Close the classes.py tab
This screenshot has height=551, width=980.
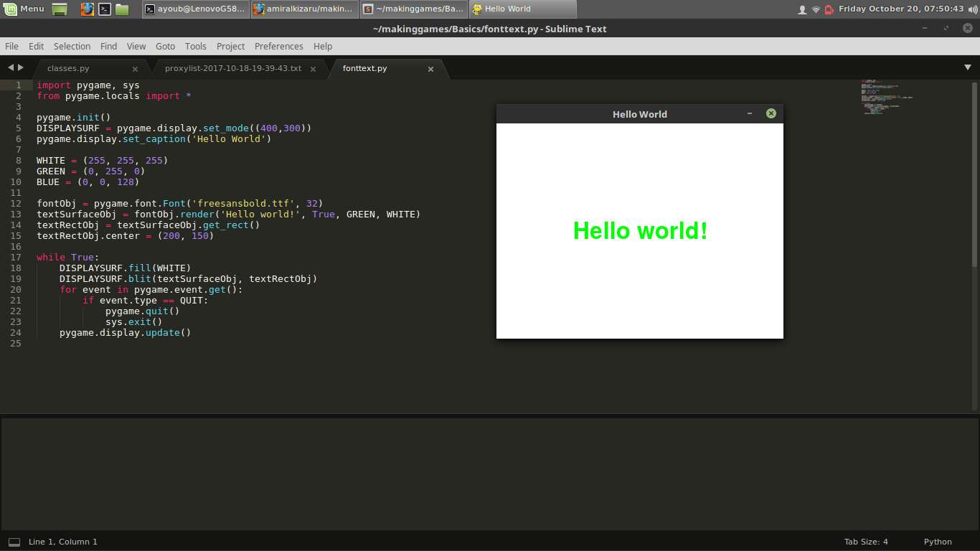point(135,69)
